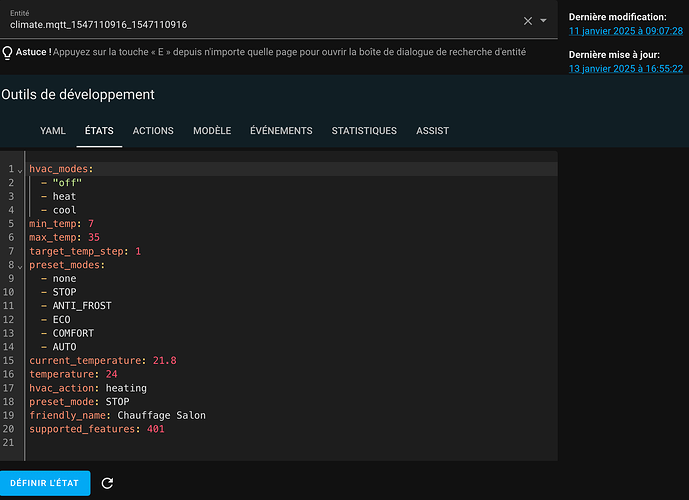Open the last updated date link 13 janvier 2025
The width and height of the screenshot is (689, 500).
click(x=626, y=69)
